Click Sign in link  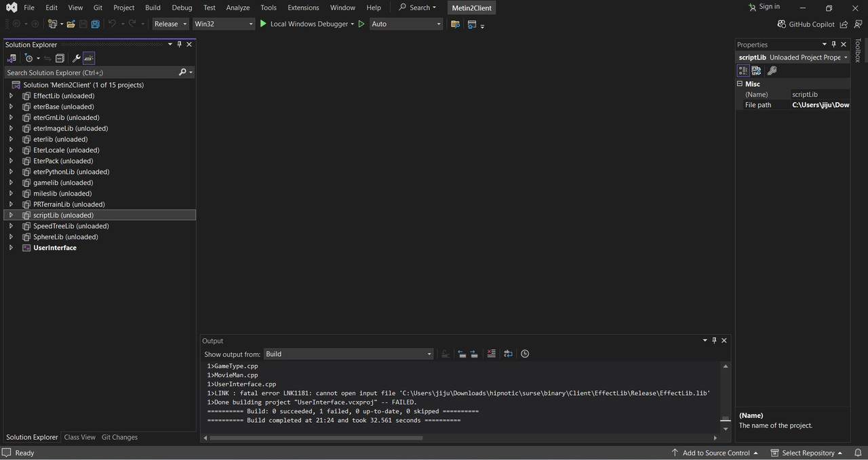point(764,7)
